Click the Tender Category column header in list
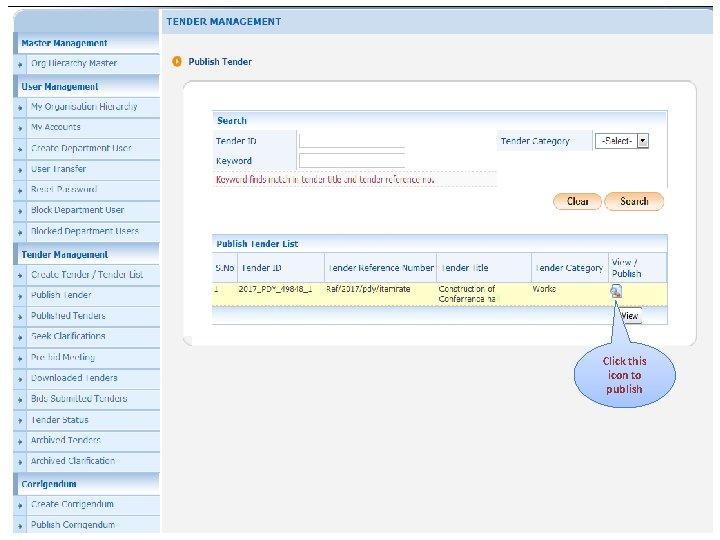720x540 pixels. pos(569,268)
